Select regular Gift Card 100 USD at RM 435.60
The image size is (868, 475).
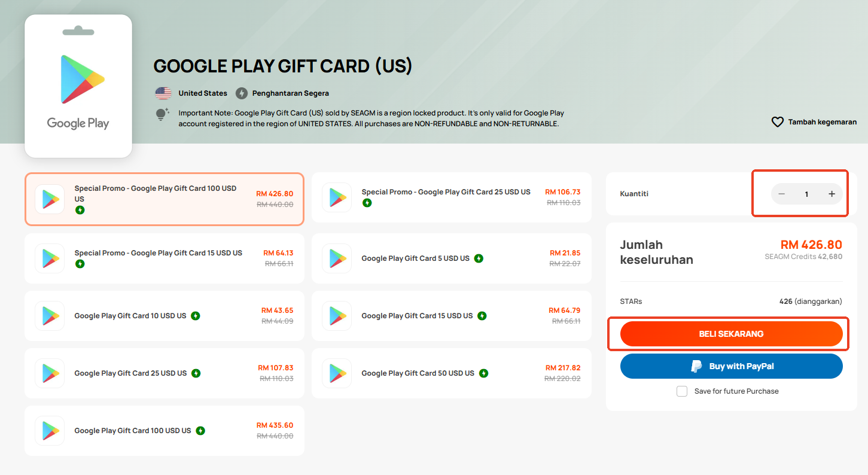(x=165, y=431)
